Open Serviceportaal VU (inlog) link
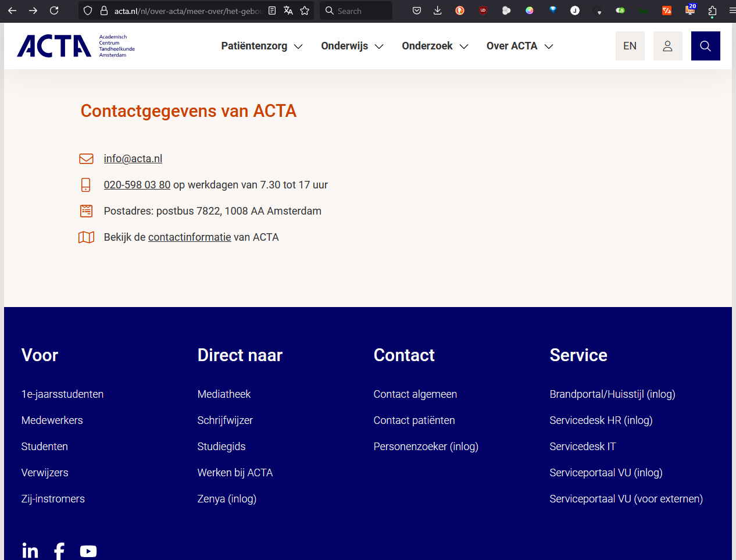This screenshot has width=736, height=560. [606, 473]
